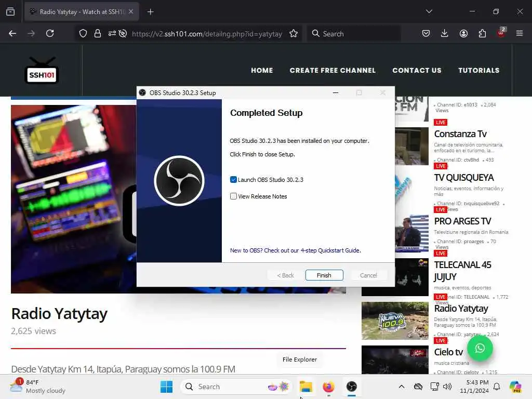Open the 4-step Quickstart Guide link
This screenshot has width=532, height=399.
pos(295,250)
